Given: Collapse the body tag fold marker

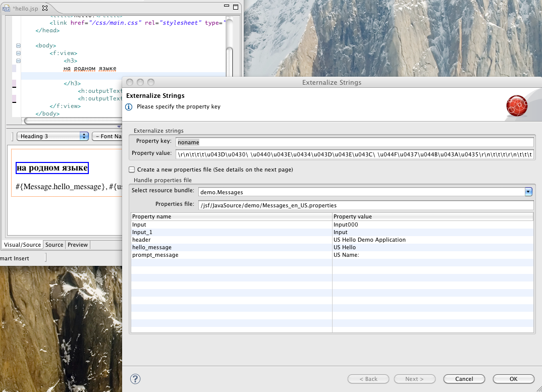Looking at the screenshot, I should tap(19, 45).
